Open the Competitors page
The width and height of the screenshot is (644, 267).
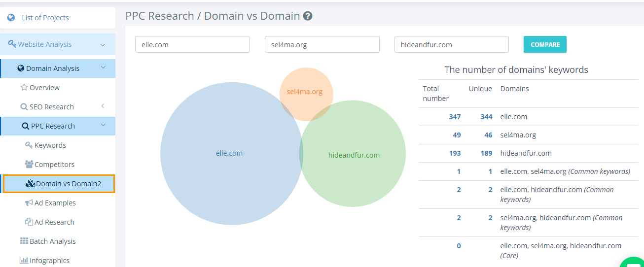54,165
